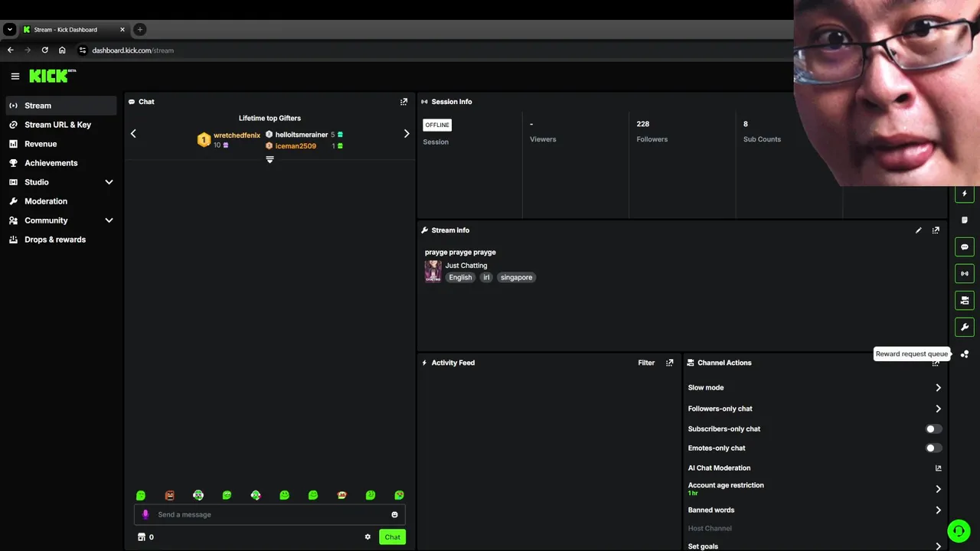Click the dashboard.kick.com address bar
Viewport: 980px width, 551px height.
[x=132, y=51]
